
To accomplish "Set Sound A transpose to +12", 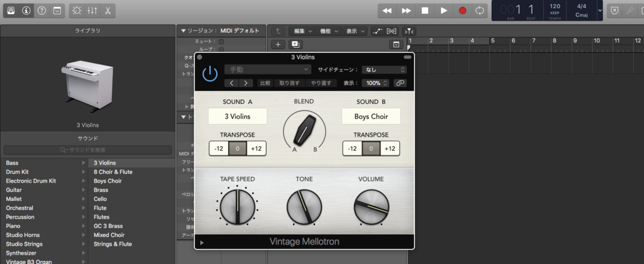I will 257,149.
